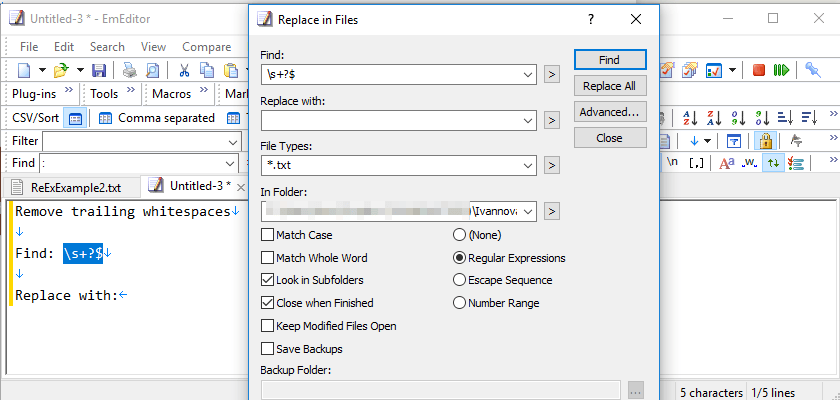Image resolution: width=840 pixels, height=400 pixels.
Task: Toggle the padlock icon in Filter toolbar
Action: click(x=766, y=141)
